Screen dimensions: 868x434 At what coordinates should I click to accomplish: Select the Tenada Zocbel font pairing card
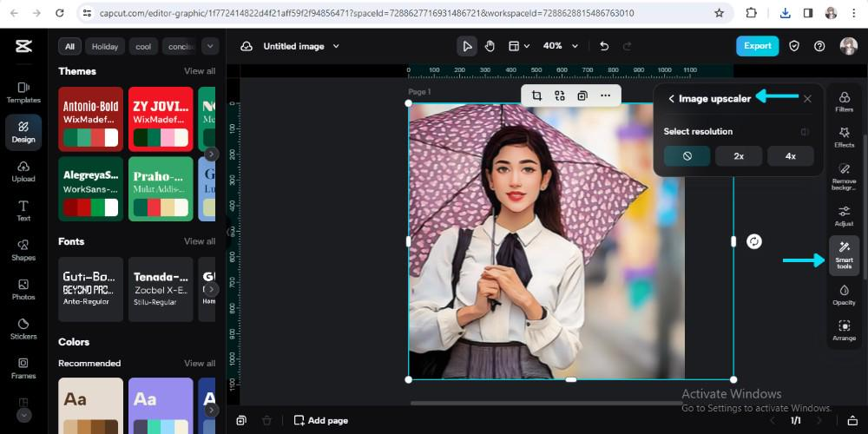161,289
